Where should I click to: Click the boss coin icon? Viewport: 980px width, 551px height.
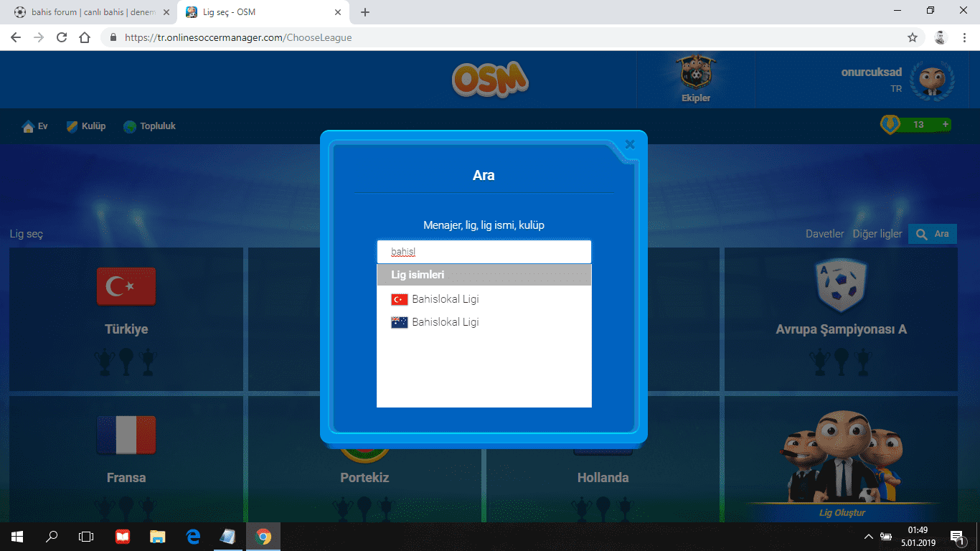click(x=890, y=125)
